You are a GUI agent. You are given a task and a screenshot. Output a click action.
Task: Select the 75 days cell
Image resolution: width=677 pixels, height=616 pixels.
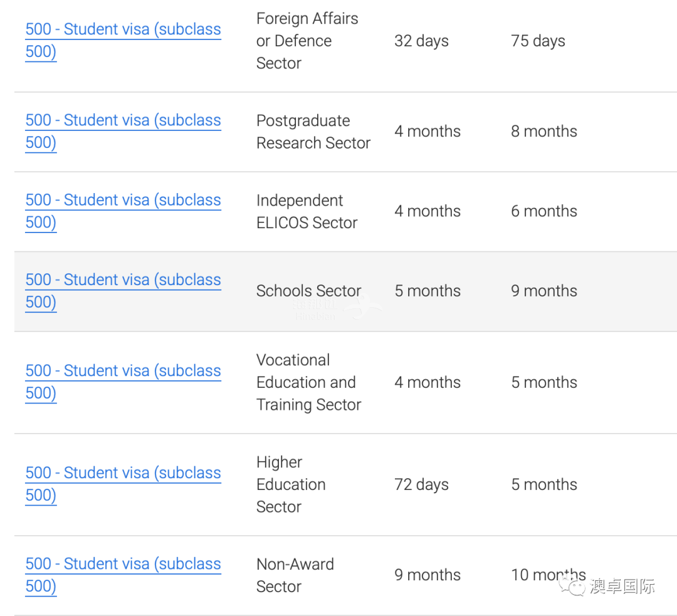coord(538,41)
